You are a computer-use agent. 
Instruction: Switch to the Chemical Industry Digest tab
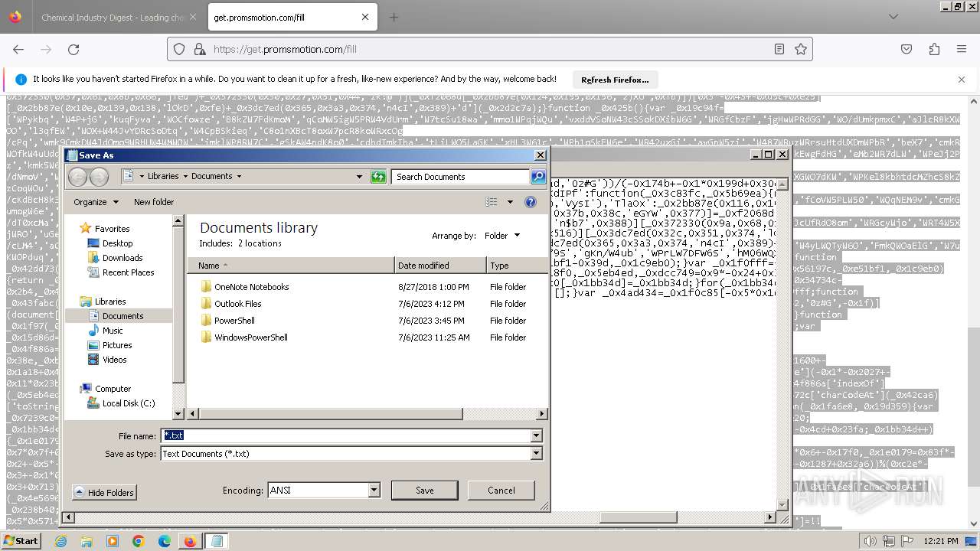(x=113, y=17)
